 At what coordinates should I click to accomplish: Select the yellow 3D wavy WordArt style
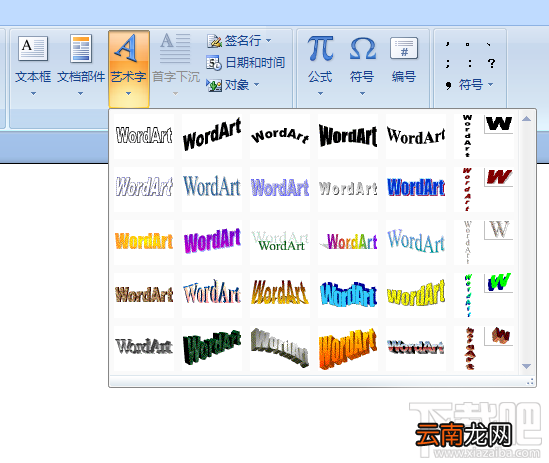(x=416, y=295)
